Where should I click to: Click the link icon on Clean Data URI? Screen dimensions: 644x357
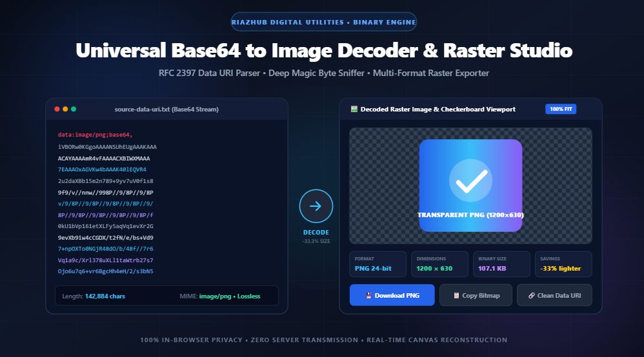532,295
